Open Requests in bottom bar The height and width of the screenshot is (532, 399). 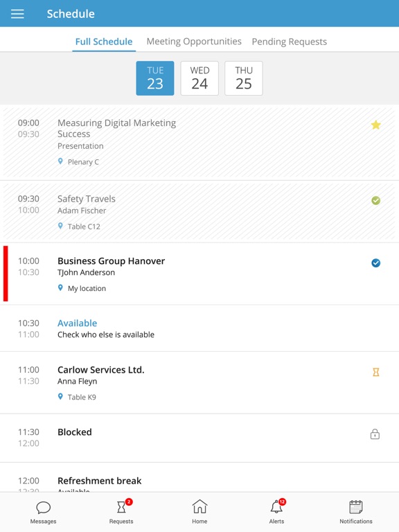coord(121,512)
